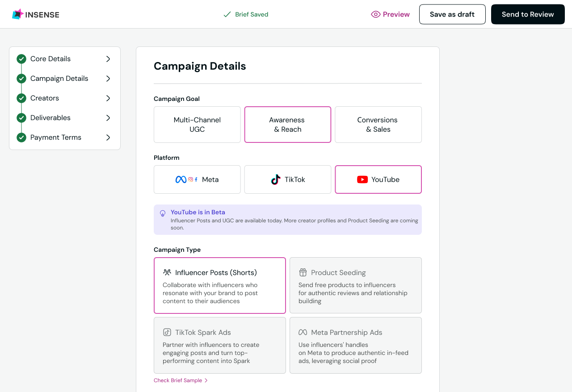The image size is (572, 392).
Task: Click the Campaign Details green check icon
Action: pos(21,79)
